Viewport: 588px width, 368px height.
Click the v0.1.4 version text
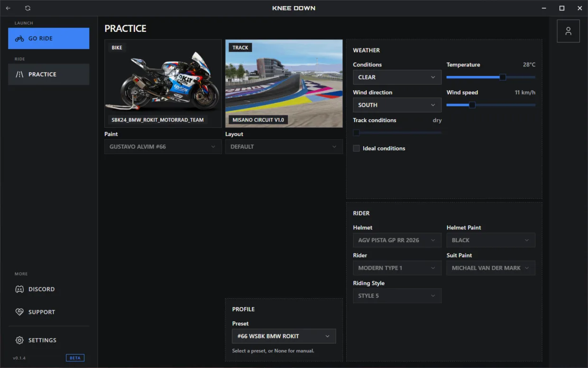[x=19, y=358]
